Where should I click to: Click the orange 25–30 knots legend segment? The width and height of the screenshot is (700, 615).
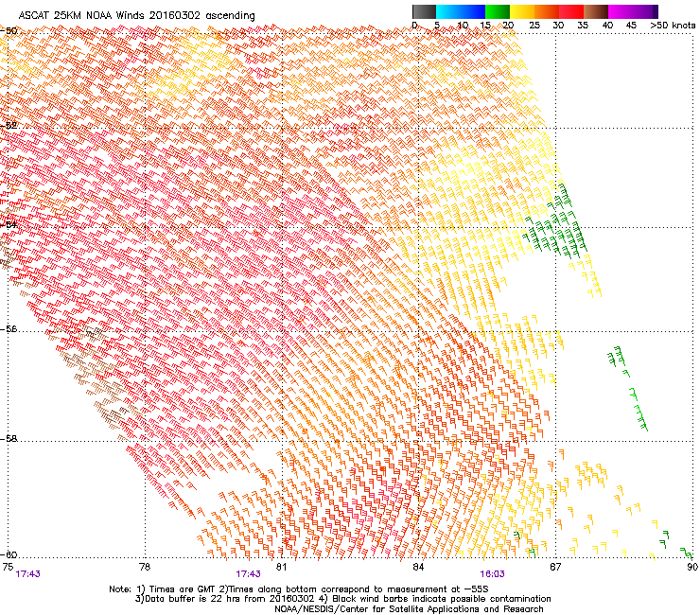tap(547, 11)
